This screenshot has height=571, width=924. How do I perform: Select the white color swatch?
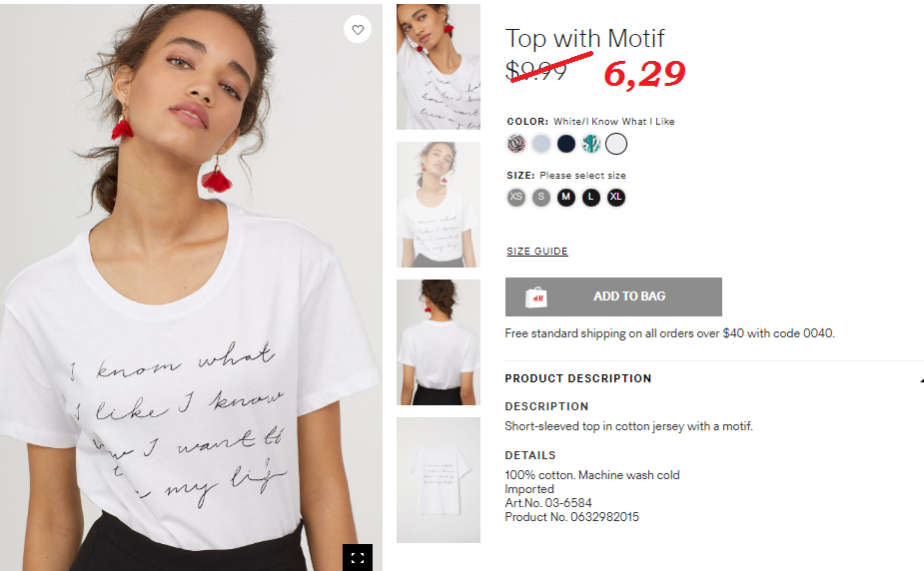tap(616, 144)
